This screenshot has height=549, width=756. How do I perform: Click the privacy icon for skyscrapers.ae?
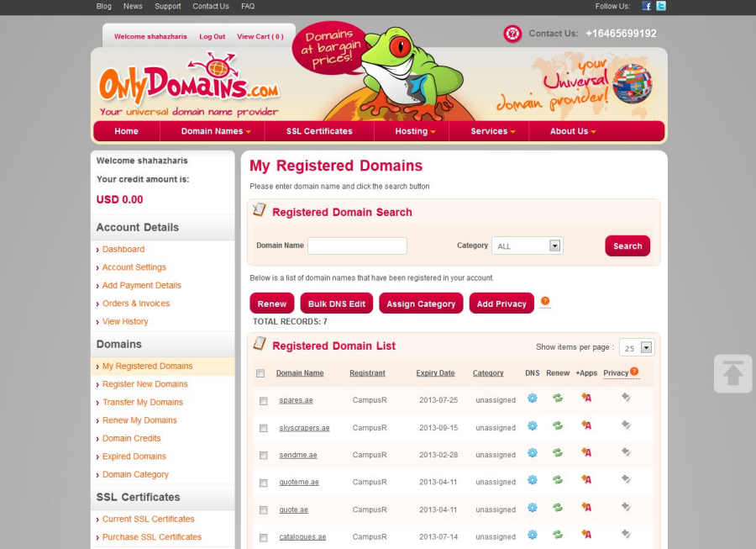coord(626,425)
